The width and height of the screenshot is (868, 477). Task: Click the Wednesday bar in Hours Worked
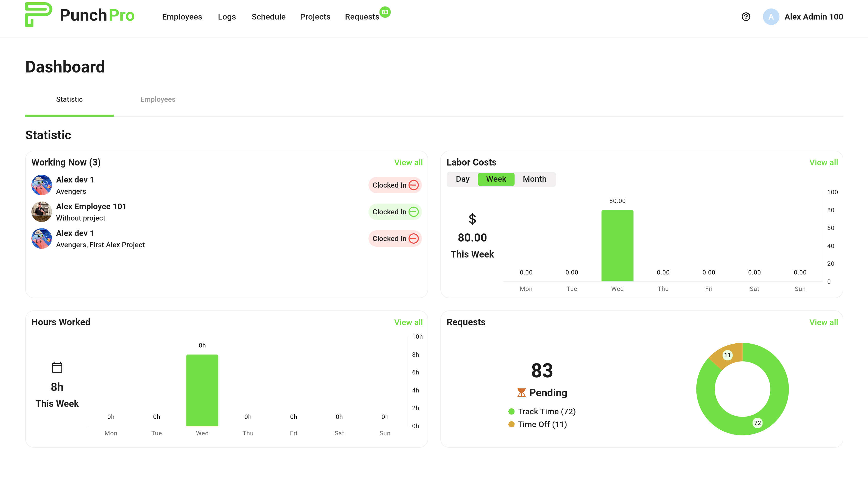click(x=202, y=390)
